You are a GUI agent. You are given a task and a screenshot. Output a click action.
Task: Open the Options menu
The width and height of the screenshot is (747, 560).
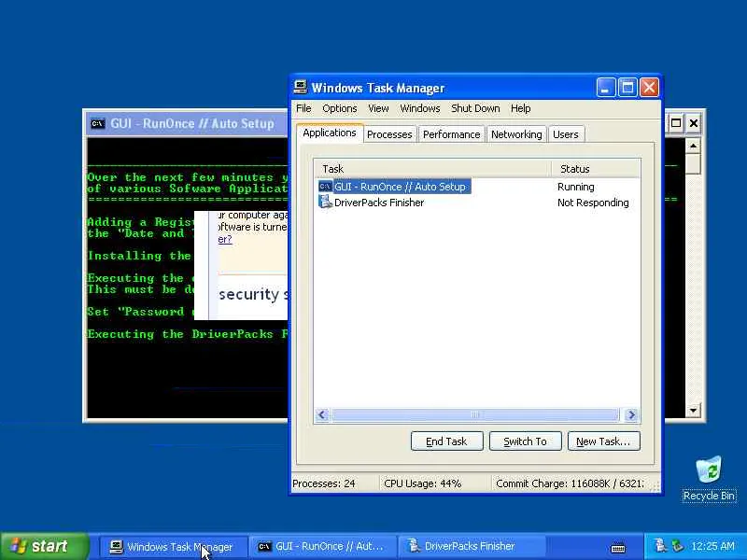click(340, 108)
